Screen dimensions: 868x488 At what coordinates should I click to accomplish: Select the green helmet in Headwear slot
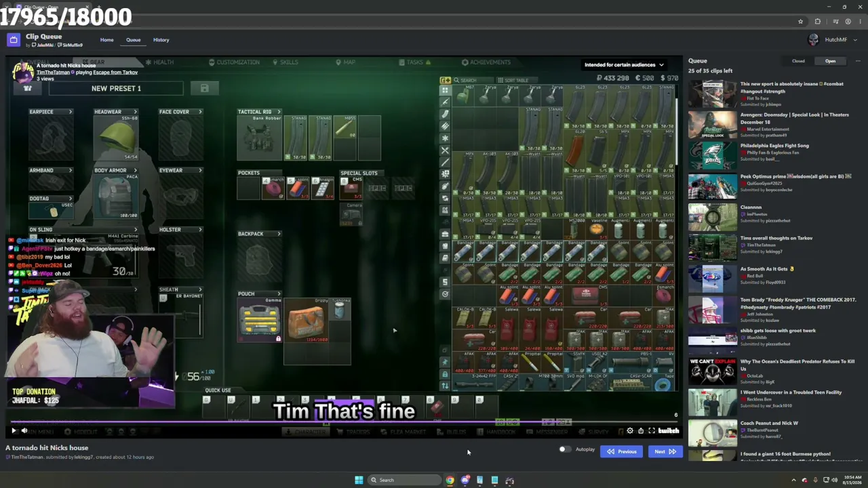pyautogui.click(x=117, y=138)
